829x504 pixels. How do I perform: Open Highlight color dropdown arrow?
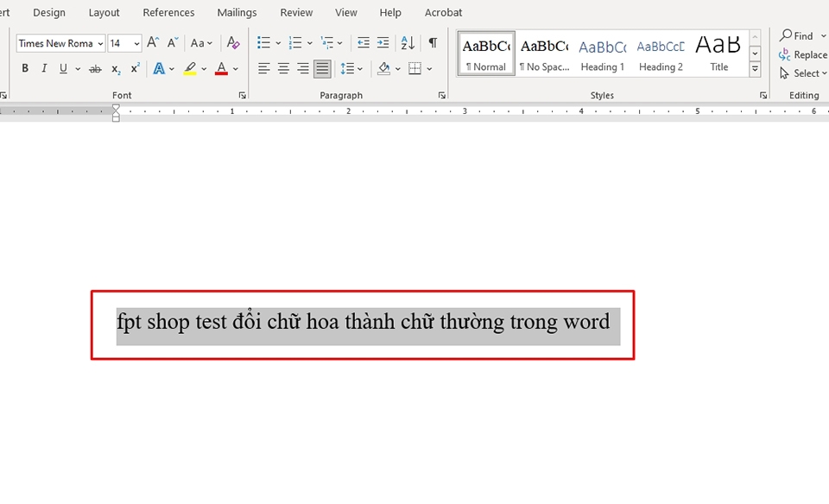[204, 69]
